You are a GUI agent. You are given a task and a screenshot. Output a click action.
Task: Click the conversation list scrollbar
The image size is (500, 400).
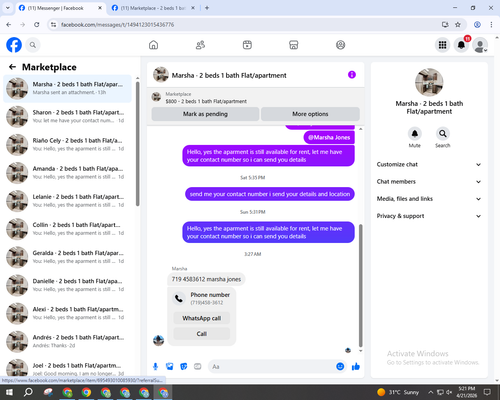click(x=137, y=144)
